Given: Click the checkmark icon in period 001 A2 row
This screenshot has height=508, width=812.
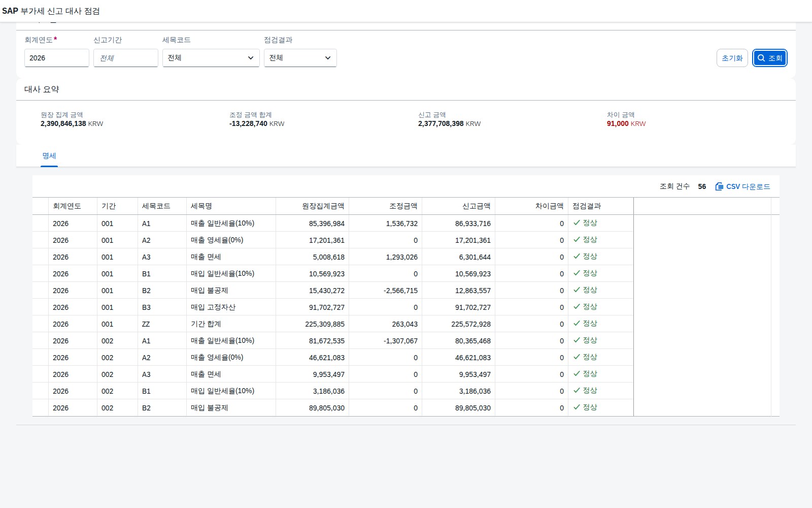Looking at the screenshot, I should (x=577, y=239).
